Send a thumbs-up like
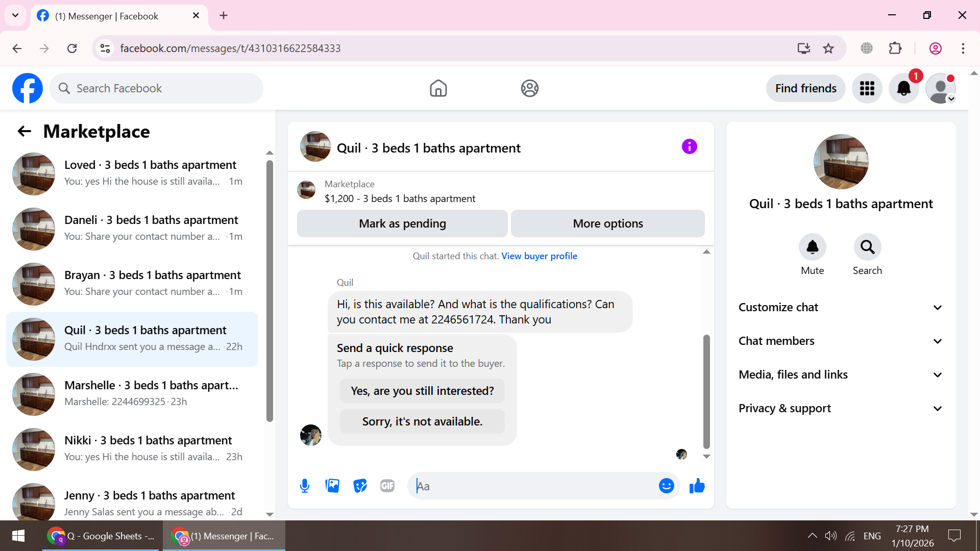The height and width of the screenshot is (551, 980). (697, 486)
